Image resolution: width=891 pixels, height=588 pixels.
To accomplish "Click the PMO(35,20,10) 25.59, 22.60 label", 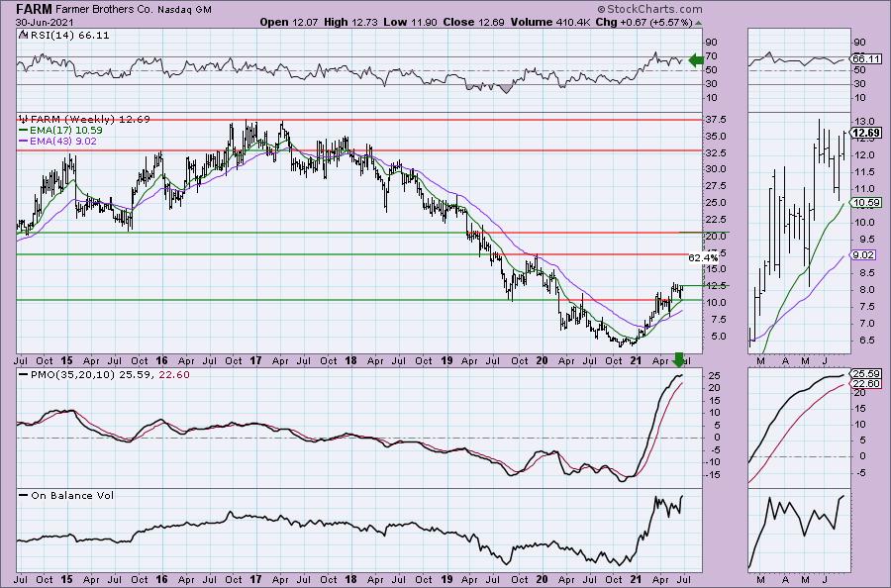I will 110,375.
